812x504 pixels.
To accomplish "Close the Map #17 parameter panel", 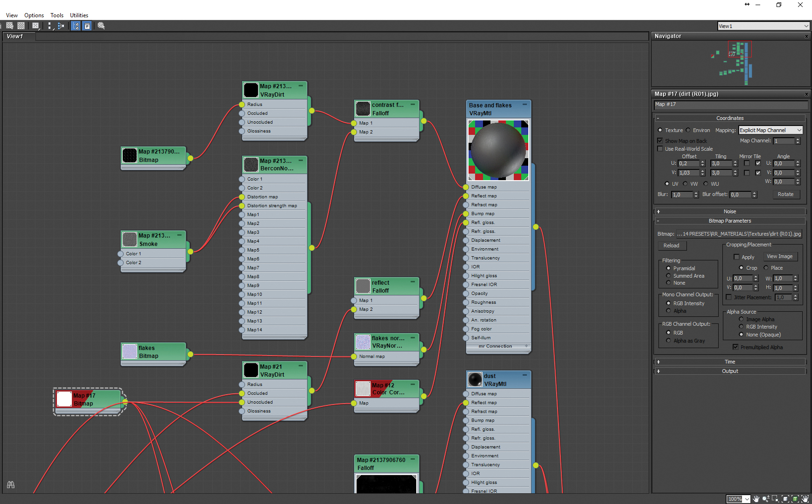I will [x=806, y=94].
